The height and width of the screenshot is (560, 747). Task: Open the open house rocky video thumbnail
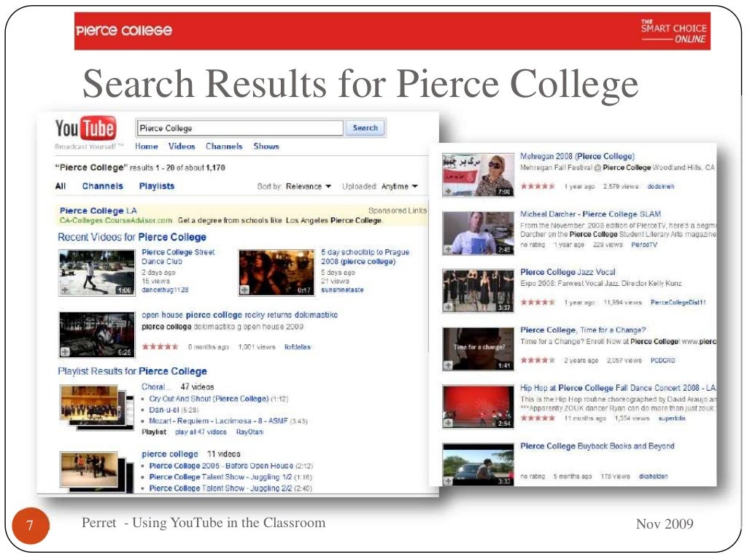point(97,335)
